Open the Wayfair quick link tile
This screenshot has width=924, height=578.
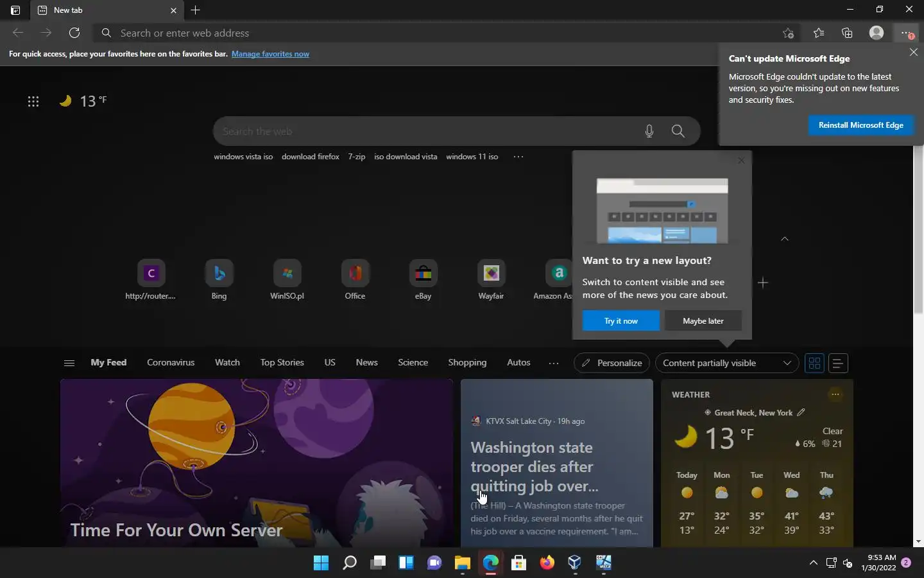(x=491, y=280)
